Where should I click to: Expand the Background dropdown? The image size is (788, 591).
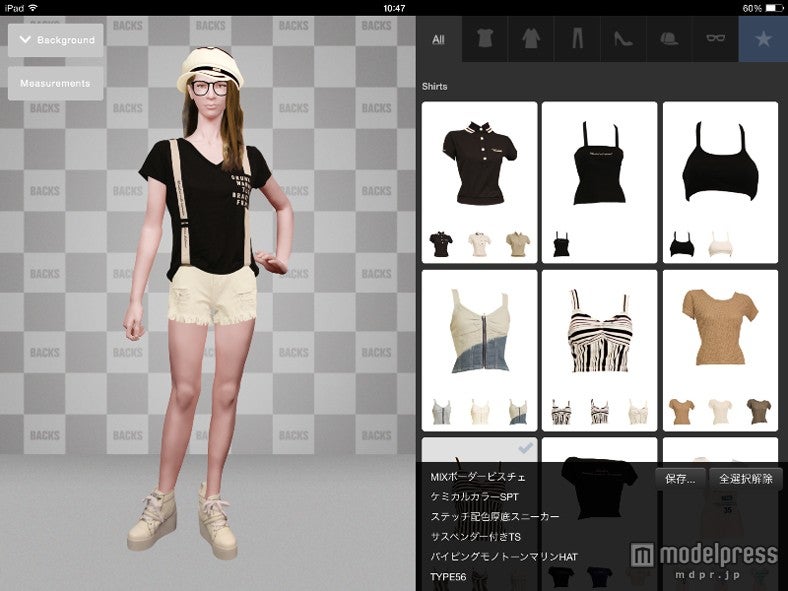point(56,40)
